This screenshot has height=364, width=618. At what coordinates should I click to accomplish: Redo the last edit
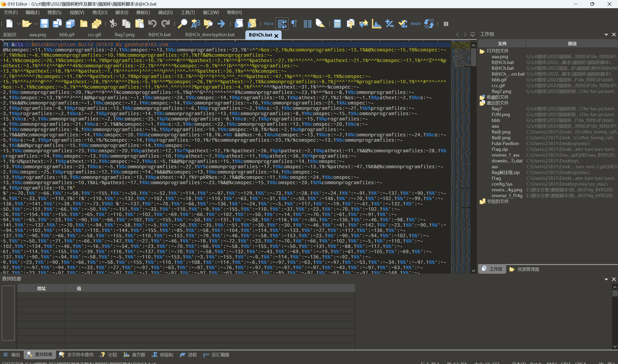coord(166,24)
